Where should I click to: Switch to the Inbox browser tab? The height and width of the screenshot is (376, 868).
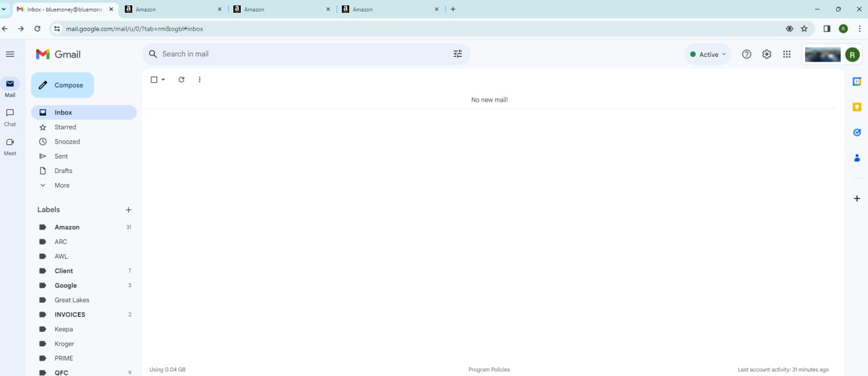[64, 9]
